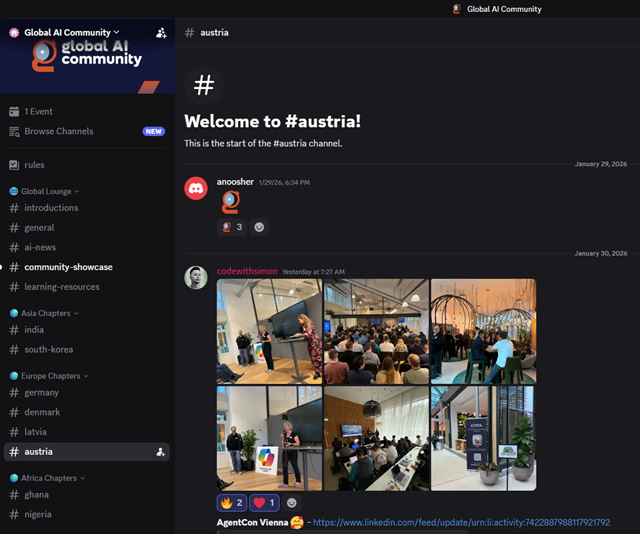This screenshot has height=534, width=640.
Task: Click the rules checklist icon
Action: click(x=14, y=165)
